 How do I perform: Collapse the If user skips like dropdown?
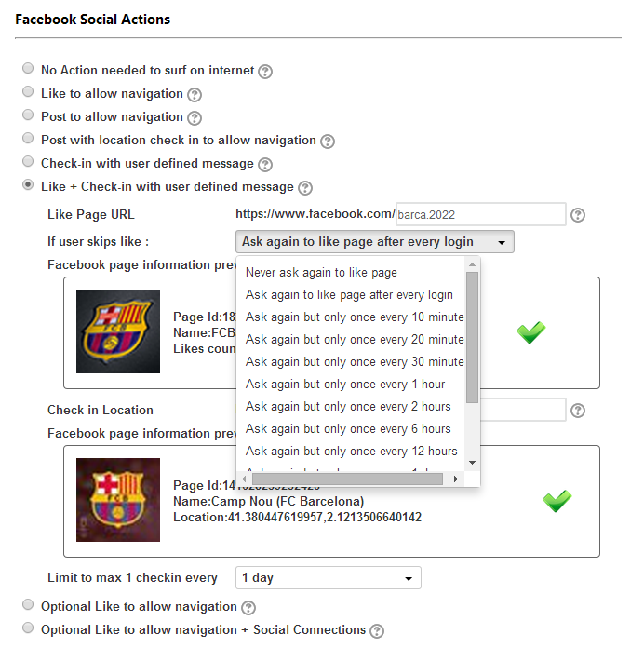point(375,242)
